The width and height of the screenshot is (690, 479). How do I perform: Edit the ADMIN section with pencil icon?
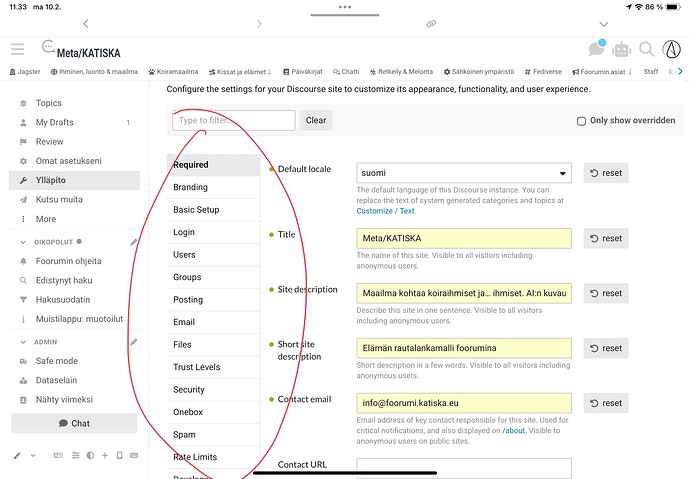click(x=134, y=342)
